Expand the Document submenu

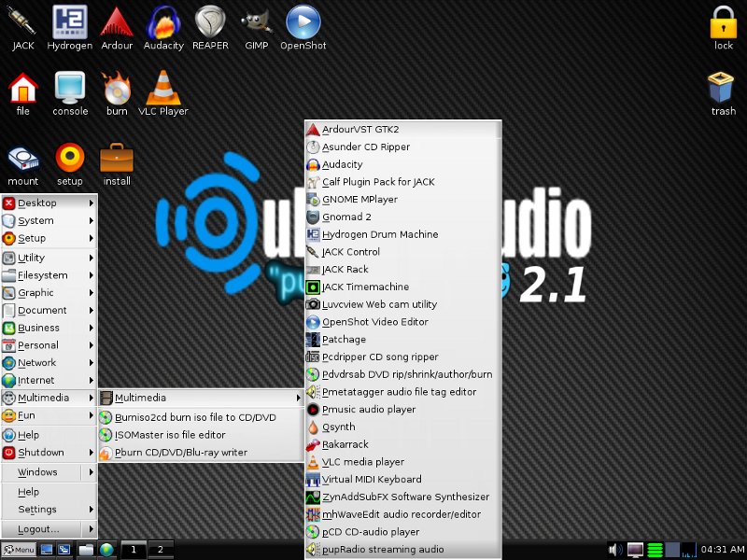point(49,311)
